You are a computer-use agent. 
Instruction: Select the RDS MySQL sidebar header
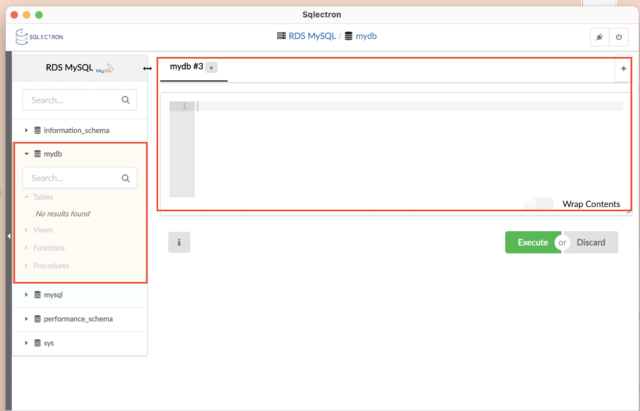pyautogui.click(x=80, y=68)
